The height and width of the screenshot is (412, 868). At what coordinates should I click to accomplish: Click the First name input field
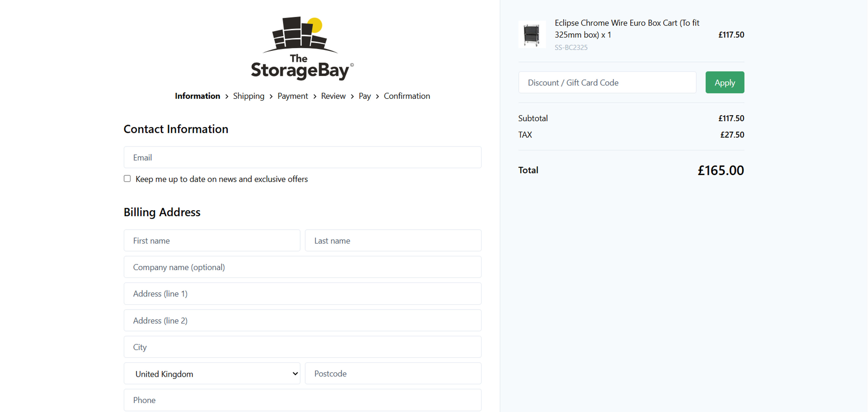(x=212, y=240)
